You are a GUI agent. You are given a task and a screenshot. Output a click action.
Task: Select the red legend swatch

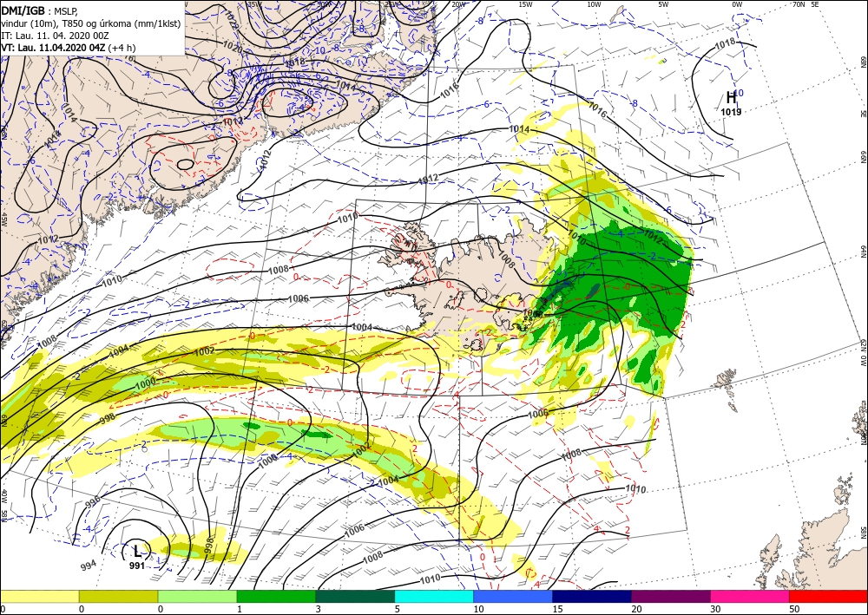click(829, 596)
